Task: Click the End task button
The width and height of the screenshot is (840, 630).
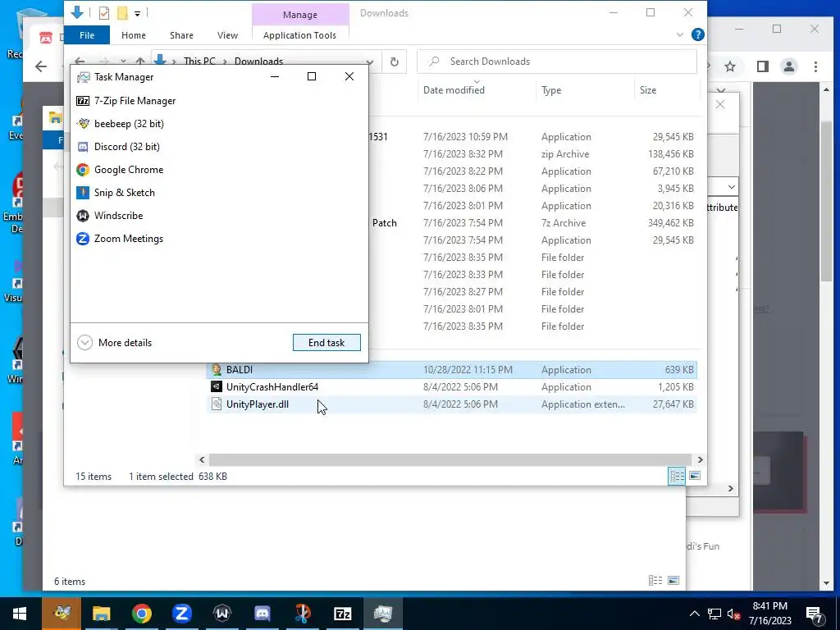Action: (326, 343)
